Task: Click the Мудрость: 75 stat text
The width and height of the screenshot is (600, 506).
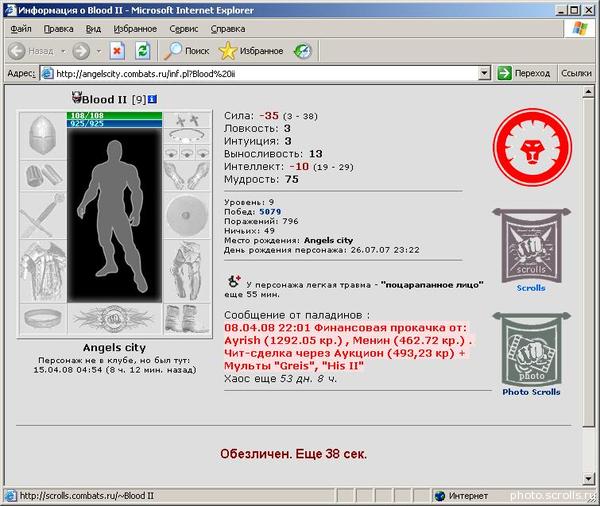Action: click(x=261, y=180)
